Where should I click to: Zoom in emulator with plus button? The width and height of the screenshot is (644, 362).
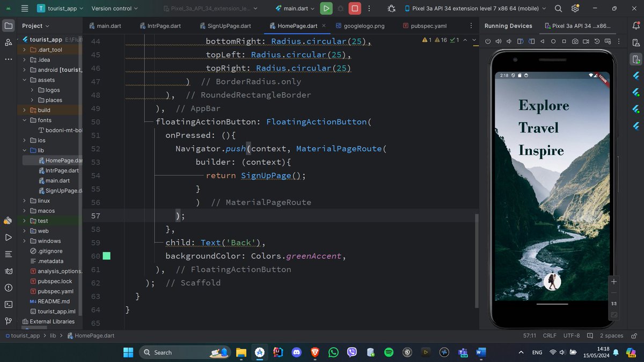tap(614, 282)
